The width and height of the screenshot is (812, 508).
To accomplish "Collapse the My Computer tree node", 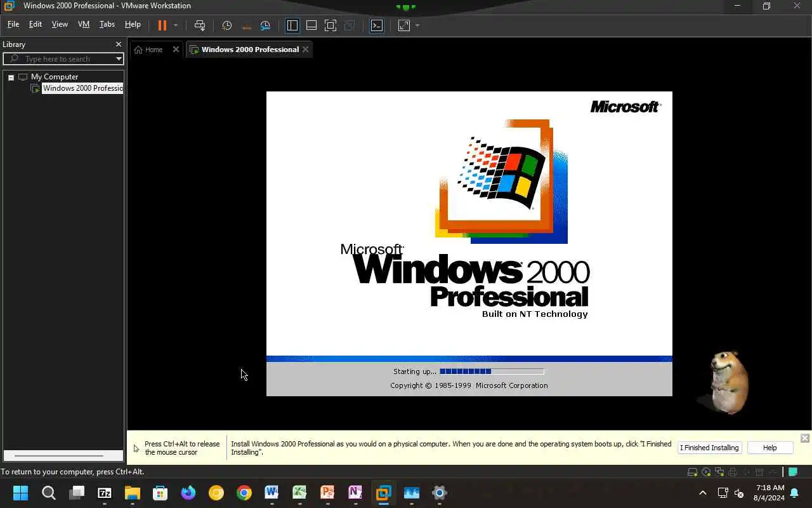I will click(11, 77).
